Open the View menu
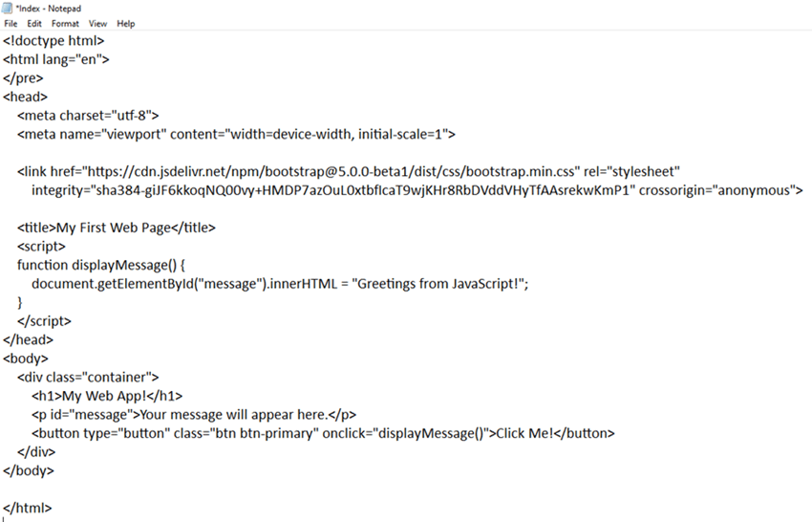 97,23
